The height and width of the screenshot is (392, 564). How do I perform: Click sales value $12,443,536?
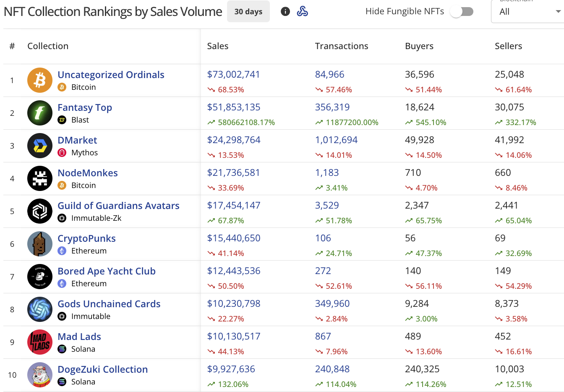click(x=234, y=271)
